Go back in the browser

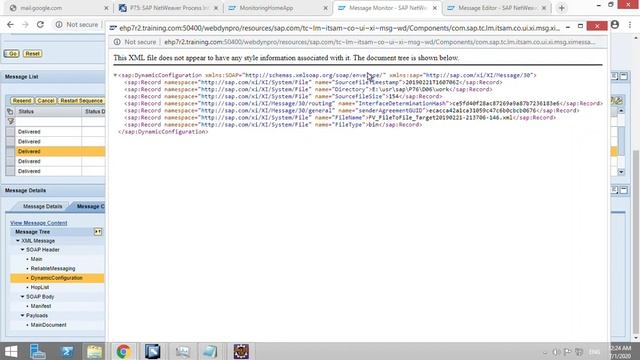(x=10, y=24)
